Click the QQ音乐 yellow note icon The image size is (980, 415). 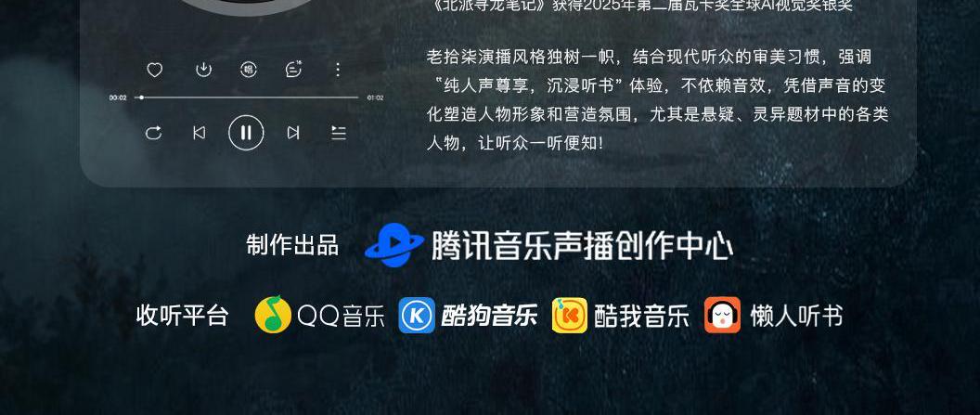[x=273, y=315]
